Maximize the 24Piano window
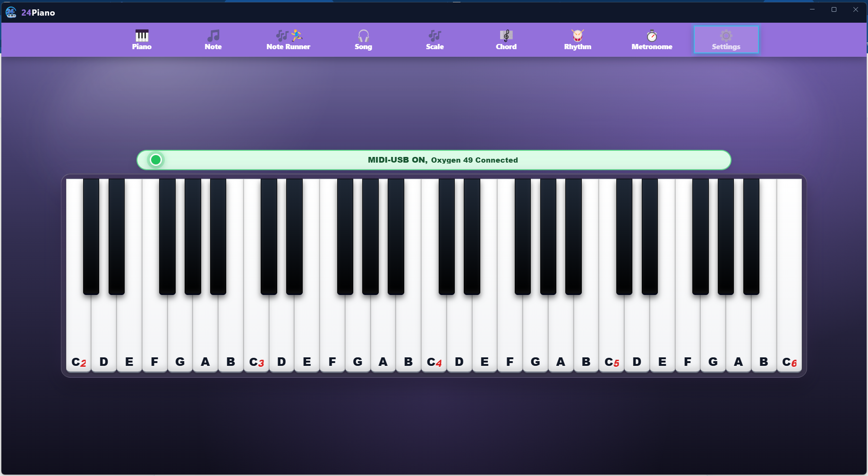868x476 pixels. 834,9
